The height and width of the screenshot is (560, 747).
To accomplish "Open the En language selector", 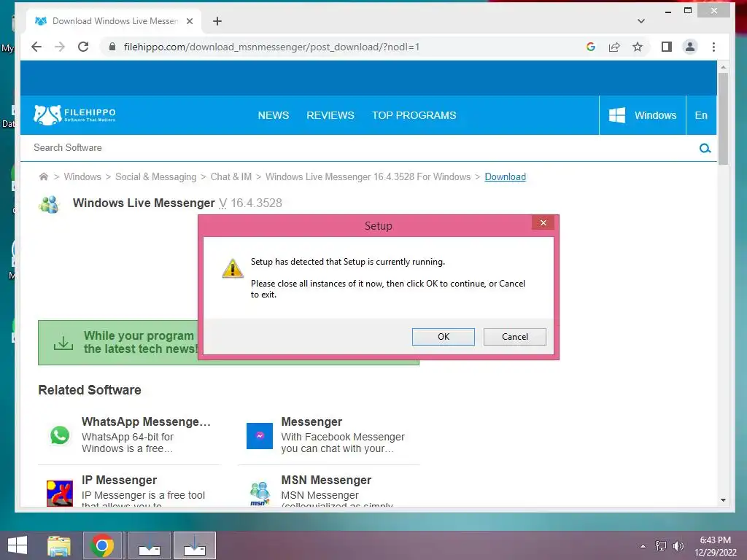I will tap(701, 115).
